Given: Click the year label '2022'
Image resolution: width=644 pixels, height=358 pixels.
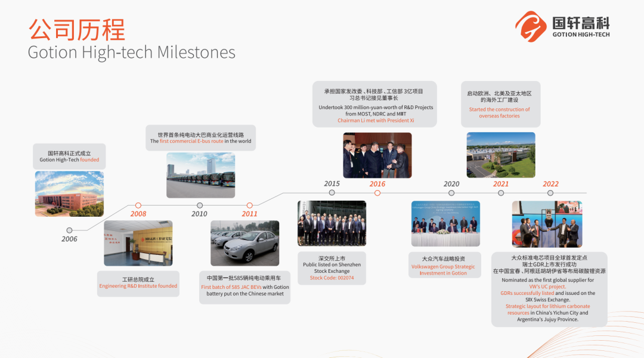Looking at the screenshot, I should pyautogui.click(x=551, y=184).
